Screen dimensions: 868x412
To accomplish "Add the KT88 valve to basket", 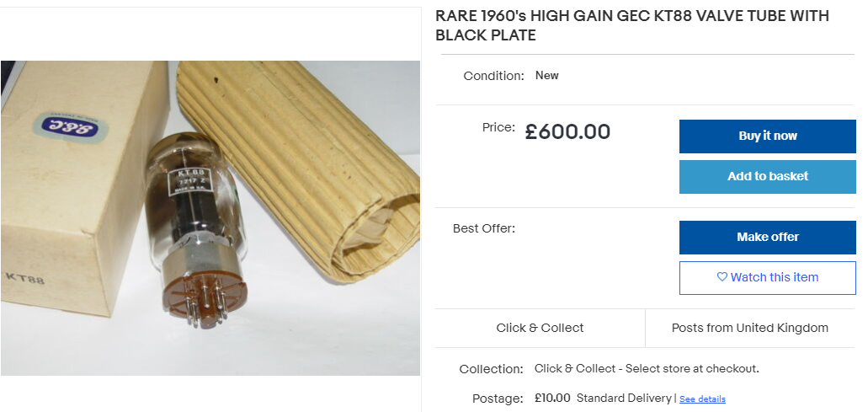I will point(767,177).
